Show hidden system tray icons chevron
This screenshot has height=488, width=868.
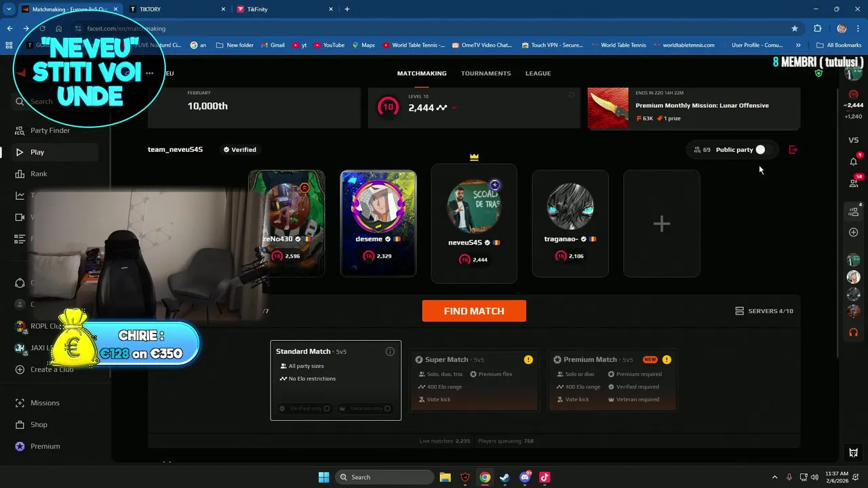pyautogui.click(x=774, y=477)
